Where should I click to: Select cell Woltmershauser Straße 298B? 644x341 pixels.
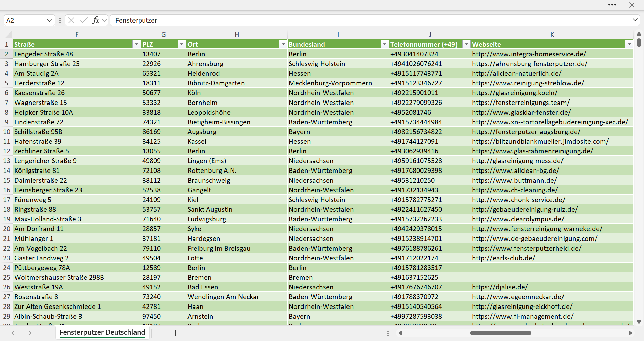[77, 277]
